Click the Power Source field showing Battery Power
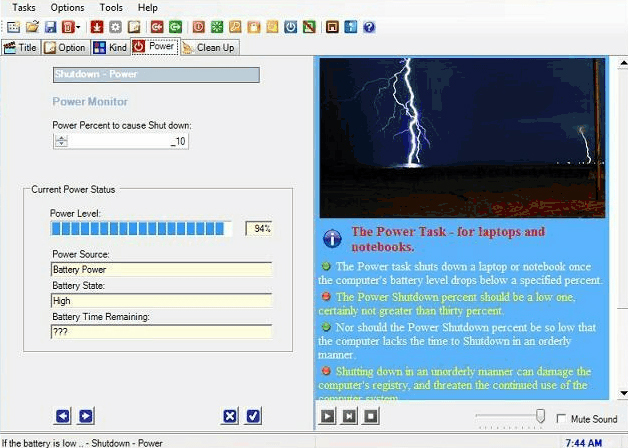The height and width of the screenshot is (448, 628). [x=161, y=269]
